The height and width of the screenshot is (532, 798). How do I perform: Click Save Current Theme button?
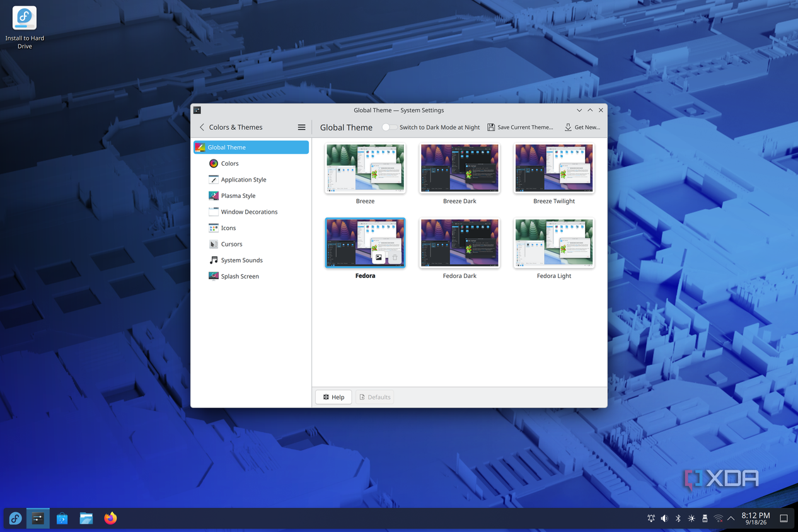[520, 127]
